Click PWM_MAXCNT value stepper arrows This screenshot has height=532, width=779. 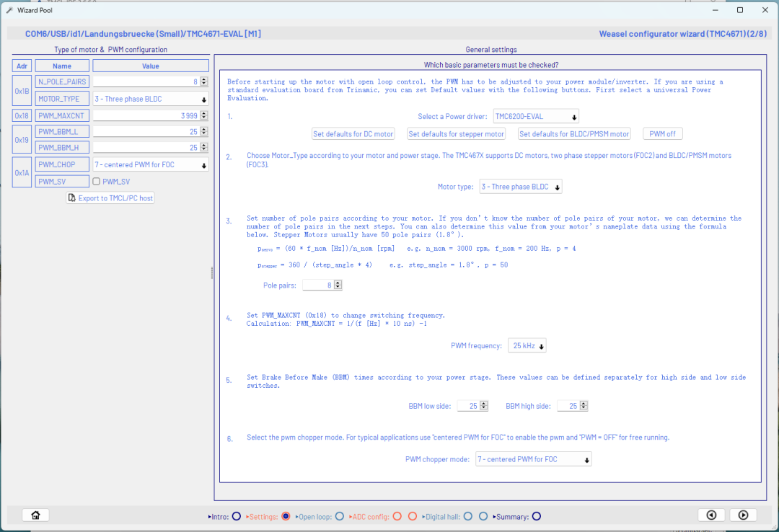203,116
